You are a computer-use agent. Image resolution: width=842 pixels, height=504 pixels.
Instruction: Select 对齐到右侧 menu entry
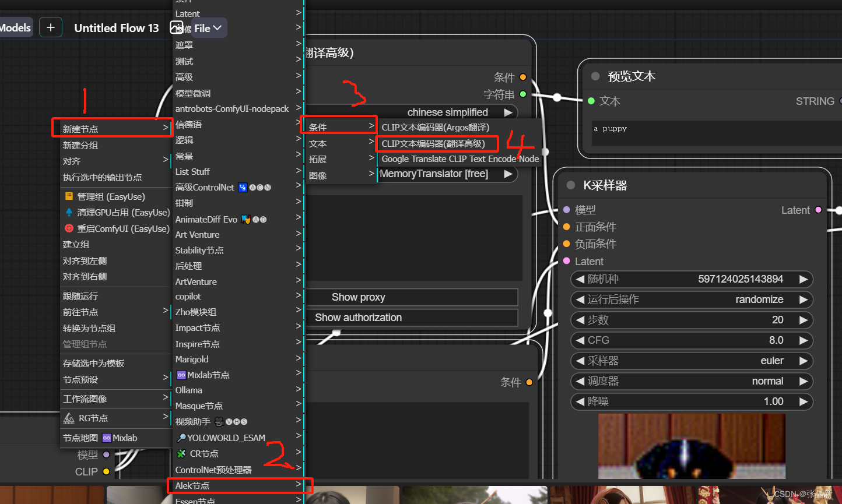point(115,276)
